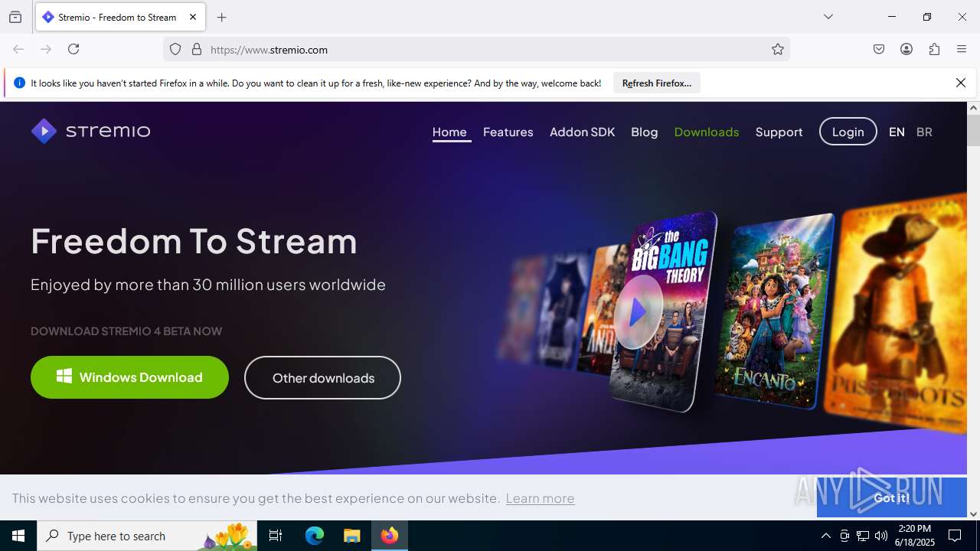View site security padlock information

click(x=197, y=49)
